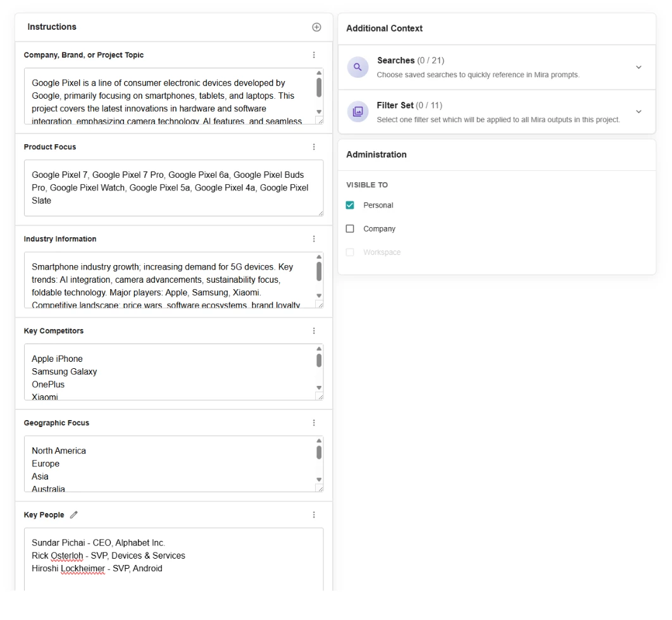Viewport: 672px width, 620px height.
Task: Check the Company visibility checkbox
Action: (350, 229)
